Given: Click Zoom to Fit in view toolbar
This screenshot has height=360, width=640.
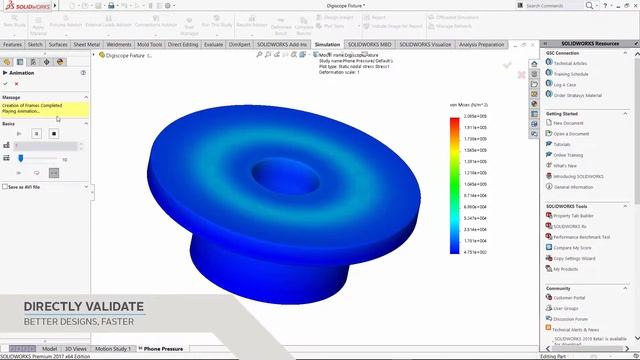Looking at the screenshot, I should pyautogui.click(x=259, y=54).
